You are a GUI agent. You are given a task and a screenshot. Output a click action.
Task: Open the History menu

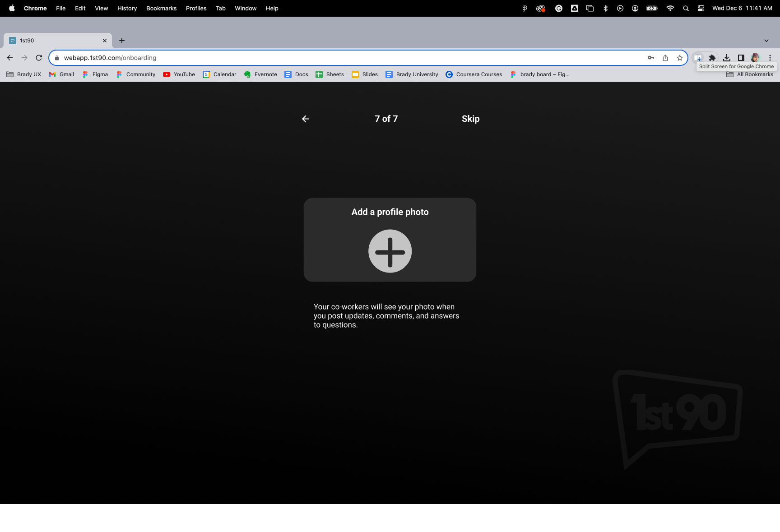coord(127,8)
